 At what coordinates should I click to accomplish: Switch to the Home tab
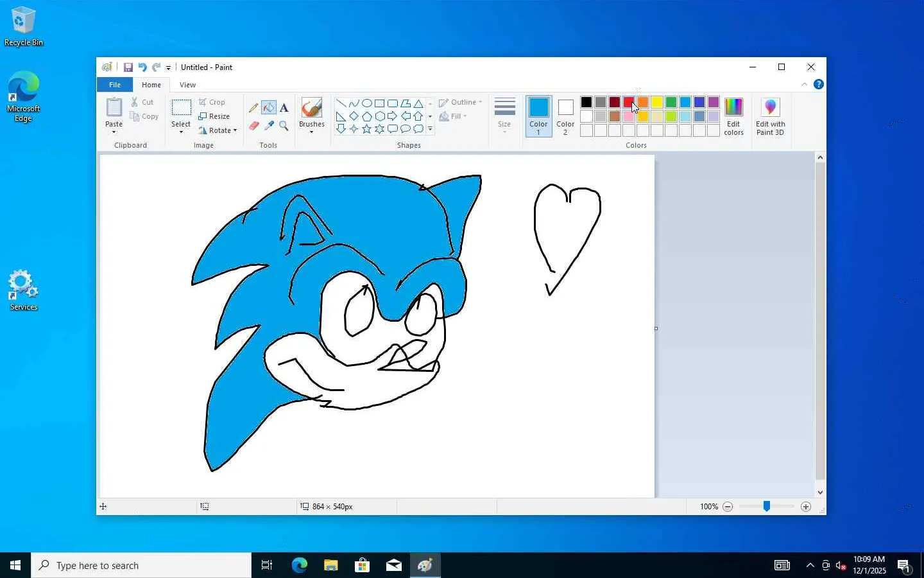[151, 85]
